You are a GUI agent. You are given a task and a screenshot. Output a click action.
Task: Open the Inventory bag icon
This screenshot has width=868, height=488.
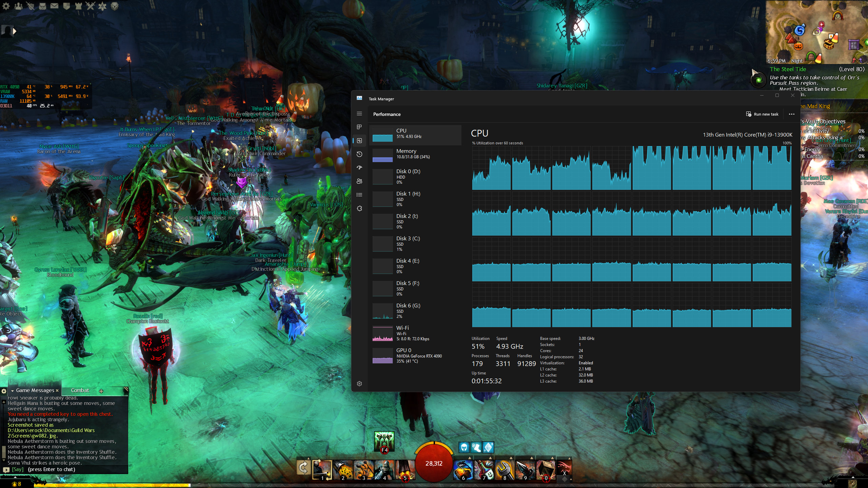pyautogui.click(x=42, y=6)
